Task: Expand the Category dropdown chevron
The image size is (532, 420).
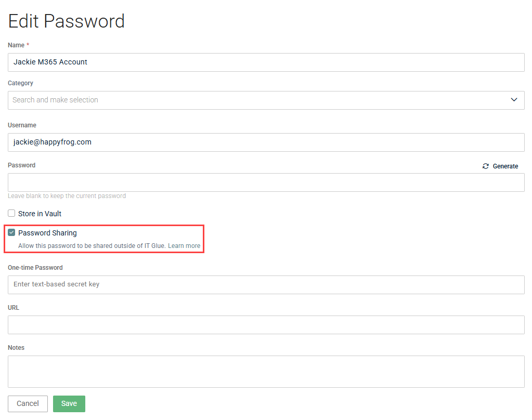Action: 514,100
